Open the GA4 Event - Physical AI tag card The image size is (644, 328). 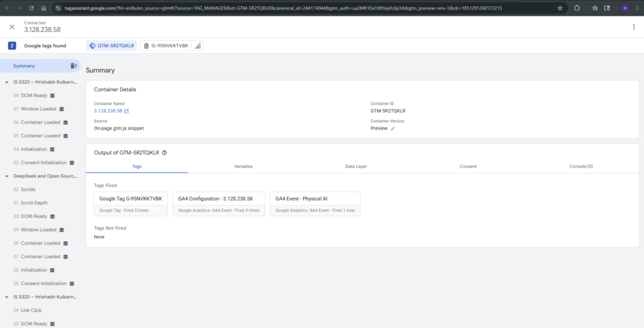[x=315, y=204]
